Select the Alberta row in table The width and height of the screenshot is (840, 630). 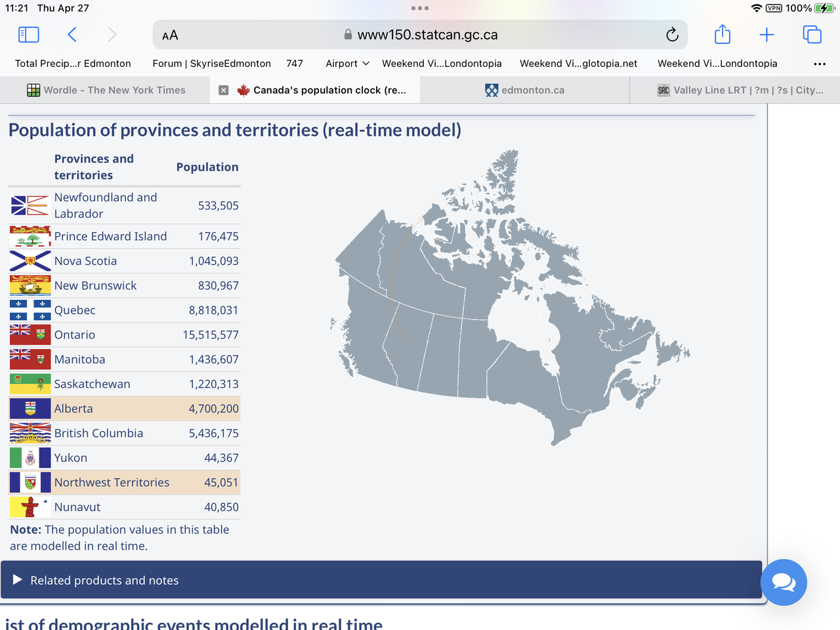(125, 409)
